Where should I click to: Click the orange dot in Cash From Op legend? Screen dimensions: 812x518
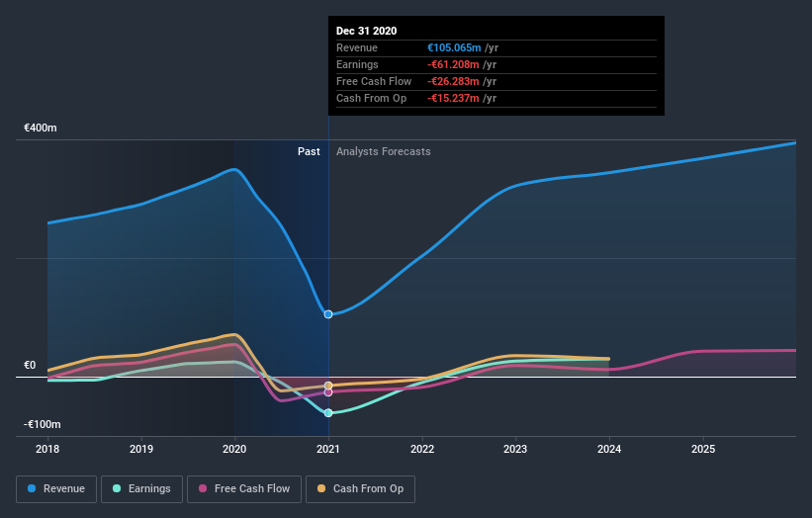[321, 488]
